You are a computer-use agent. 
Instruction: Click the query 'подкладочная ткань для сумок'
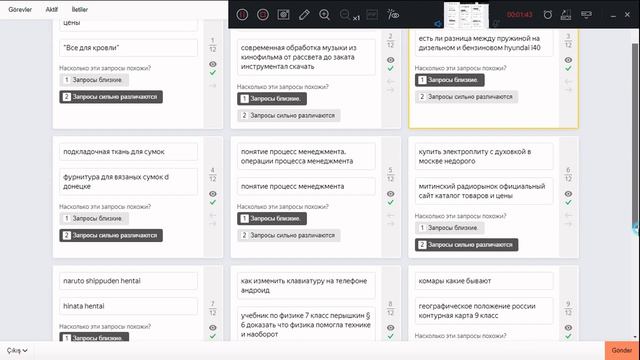tap(128, 152)
